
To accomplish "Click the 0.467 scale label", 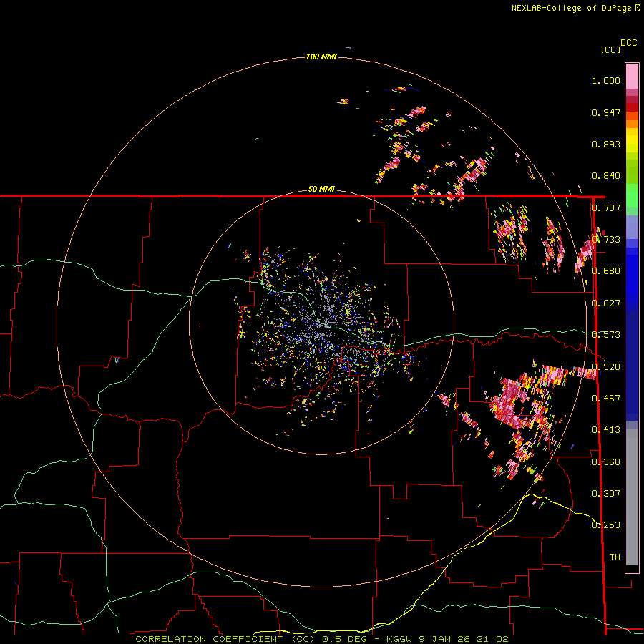I will coord(606,399).
